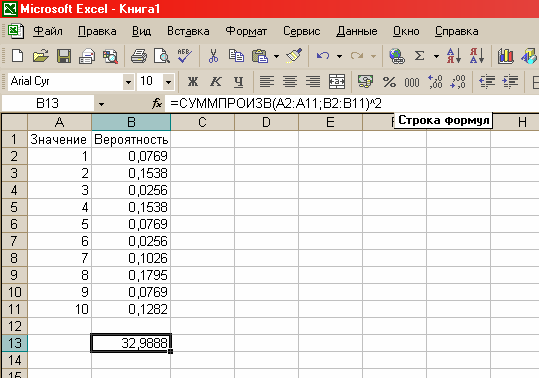The height and width of the screenshot is (378, 539).
Task: Click the fx insert function button
Action: pos(157,103)
